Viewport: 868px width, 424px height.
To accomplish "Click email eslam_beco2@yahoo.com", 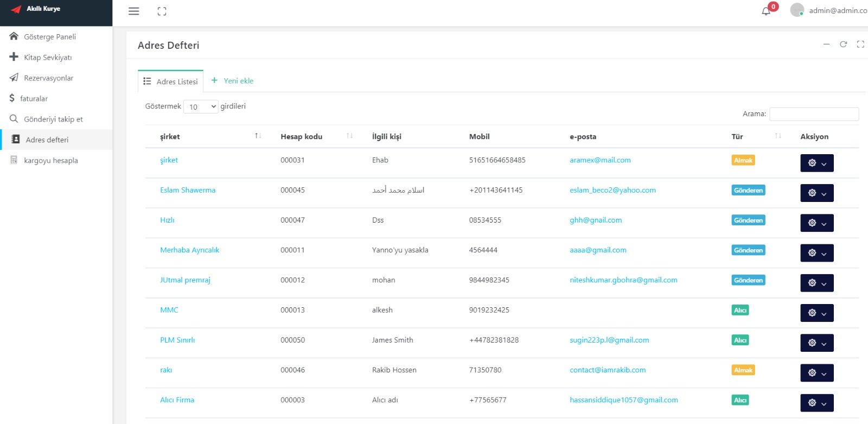I will pyautogui.click(x=612, y=190).
